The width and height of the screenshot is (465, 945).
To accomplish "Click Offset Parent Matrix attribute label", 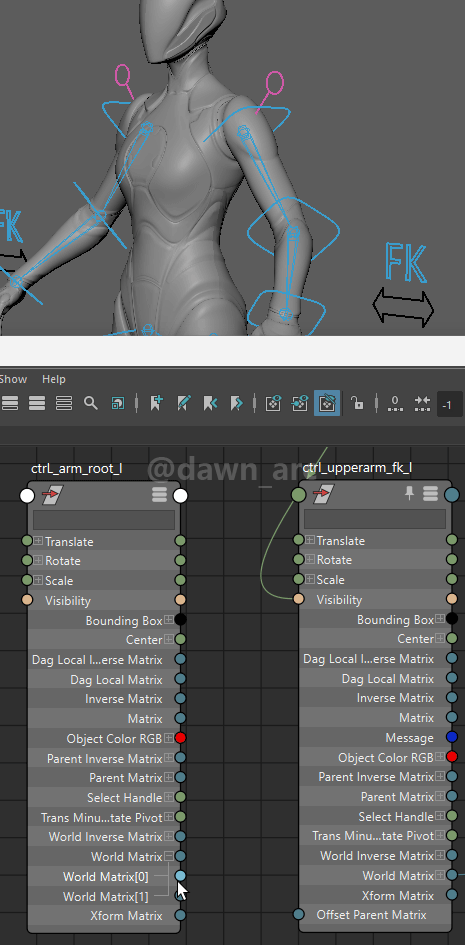I will (372, 914).
